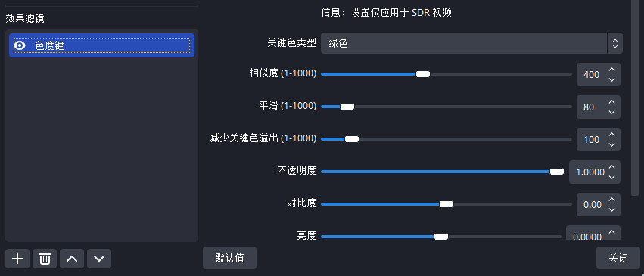Increase 相似度 value with up stepper arrow
644x276 pixels.
[x=612, y=70]
